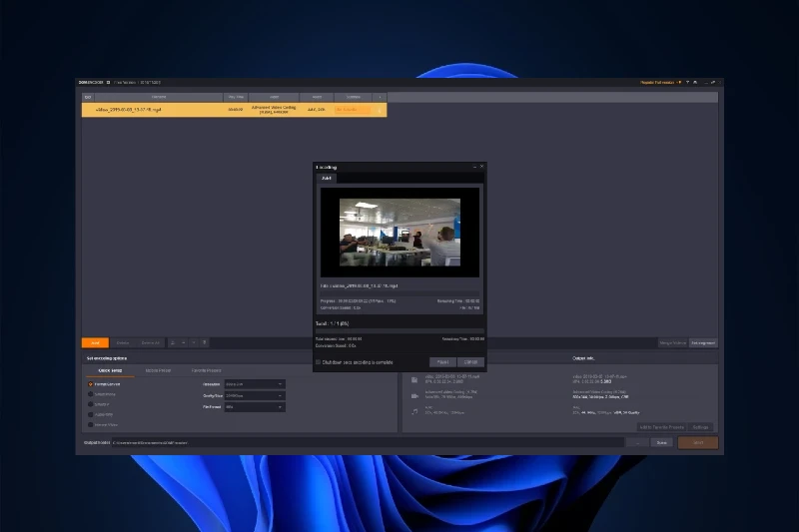This screenshot has height=532, width=799.
Task: Select the Smart TV radio option
Action: [x=90, y=404]
